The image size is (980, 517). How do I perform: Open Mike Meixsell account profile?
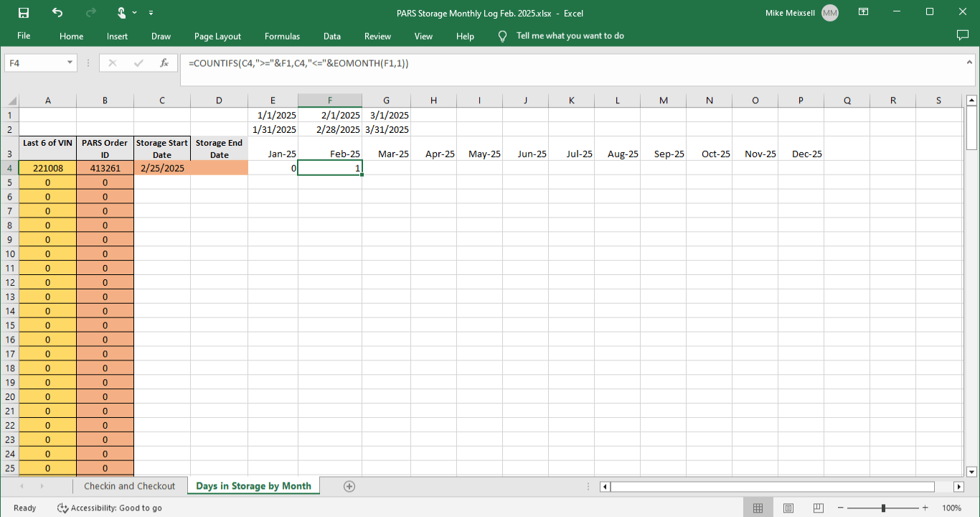[802, 12]
